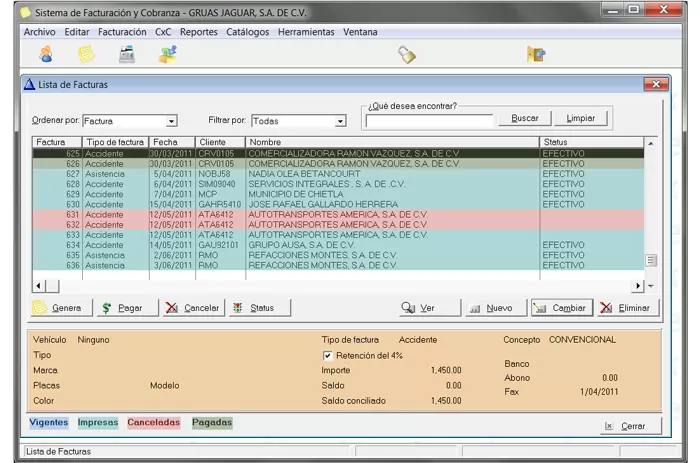Click the cash register toolbar icon

[127, 54]
